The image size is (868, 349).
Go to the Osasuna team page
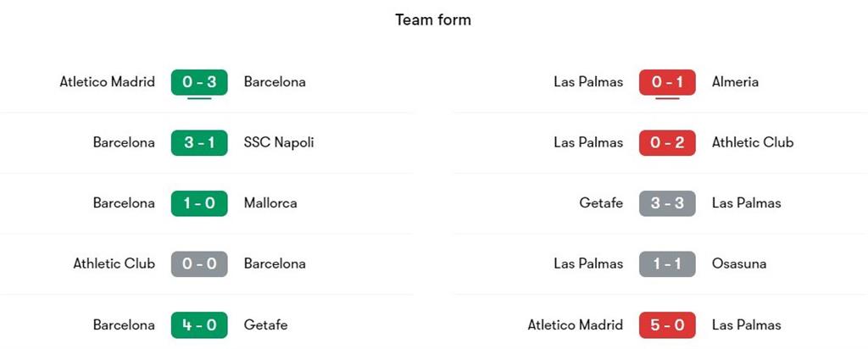[x=739, y=263]
